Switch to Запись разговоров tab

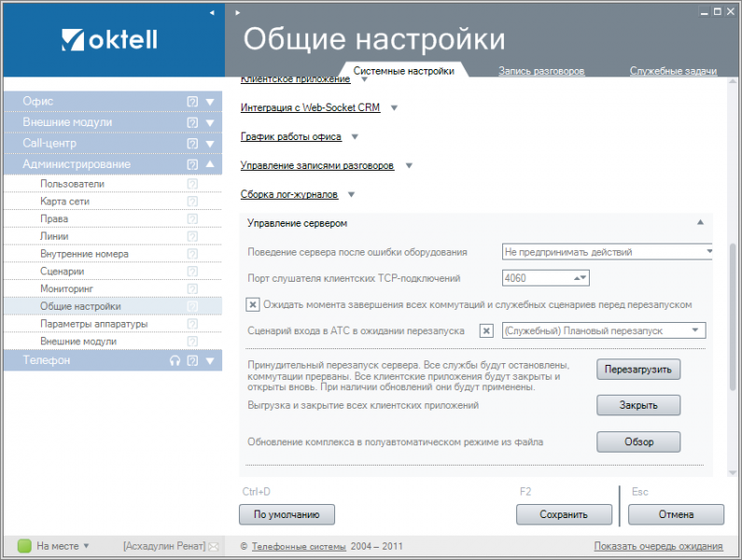(x=541, y=71)
